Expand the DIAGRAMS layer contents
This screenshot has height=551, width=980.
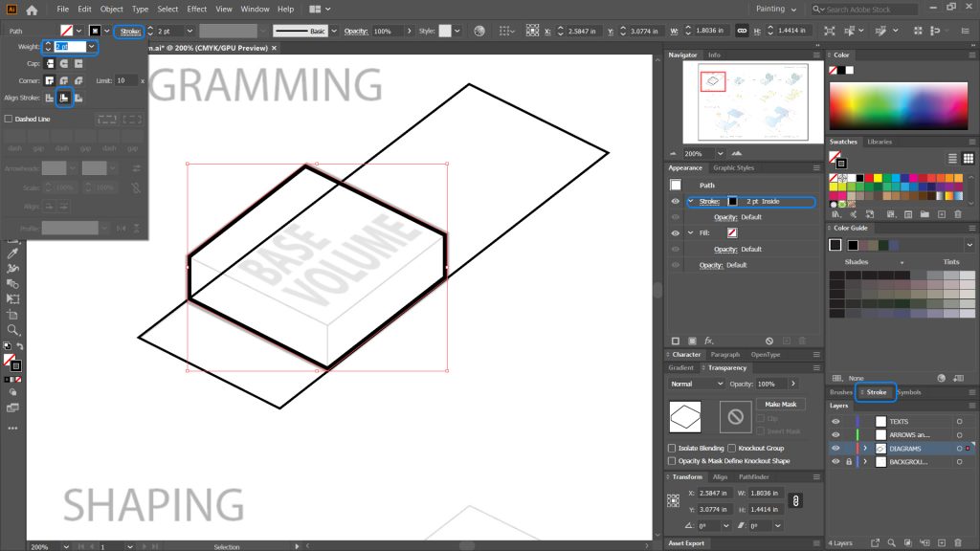(865, 447)
